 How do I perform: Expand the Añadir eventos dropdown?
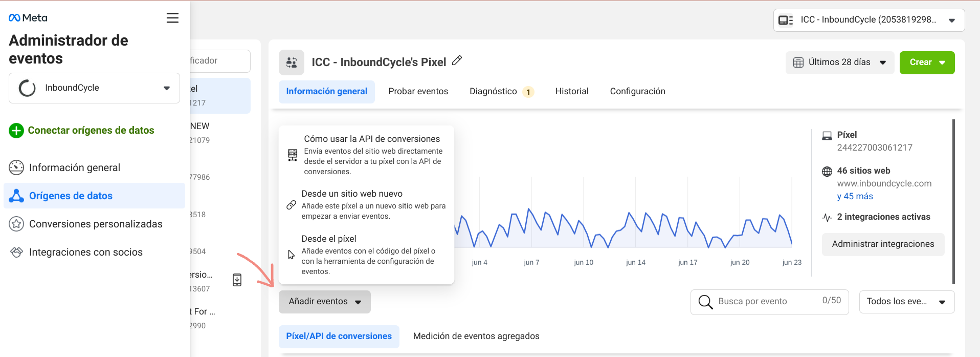click(x=324, y=302)
